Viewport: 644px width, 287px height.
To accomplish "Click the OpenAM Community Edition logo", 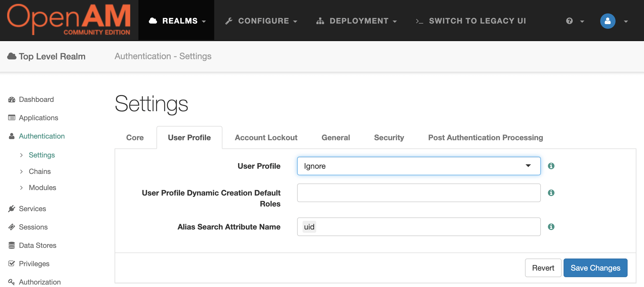I will pos(69,20).
